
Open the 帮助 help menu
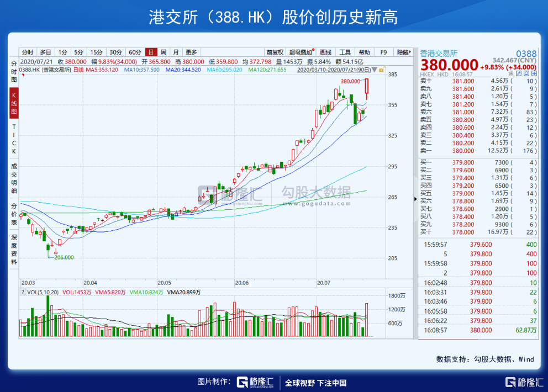[x=364, y=52]
